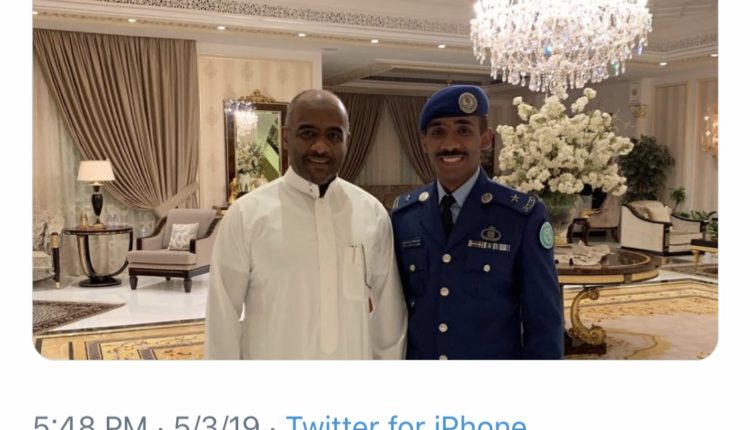The height and width of the screenshot is (430, 750).
Task: Tap the ribbon bar on the uniform
Action: coord(488,246)
